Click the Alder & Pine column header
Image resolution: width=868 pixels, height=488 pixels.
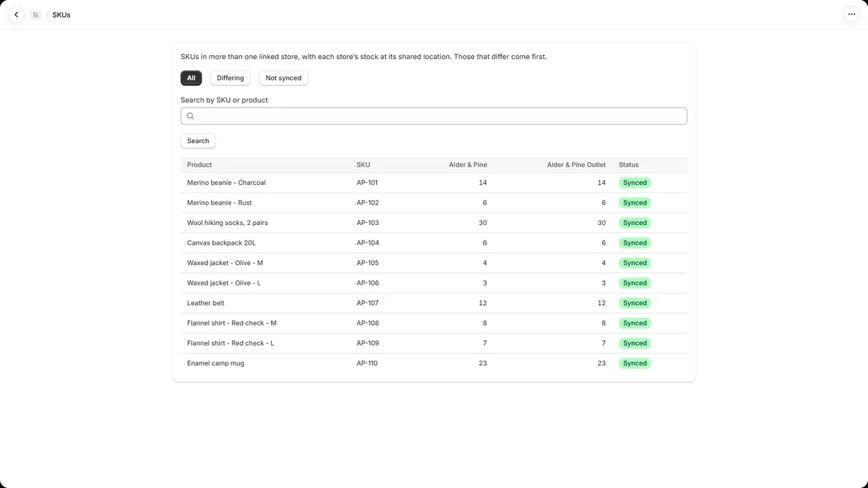click(x=468, y=165)
